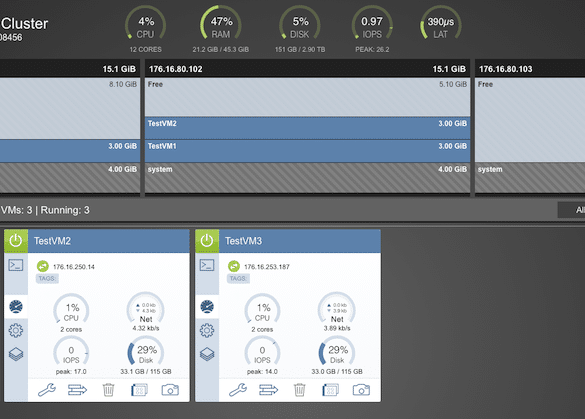The height and width of the screenshot is (419, 585).
Task: Click TestVM2 card title
Action: point(52,241)
